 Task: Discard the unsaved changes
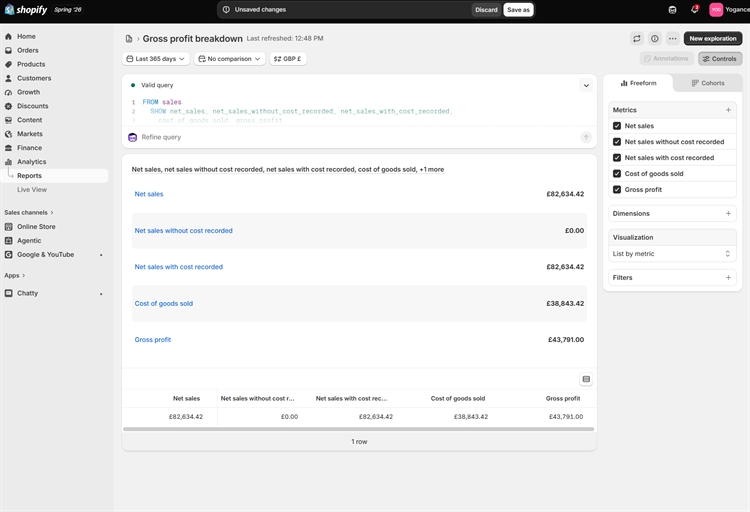tap(486, 10)
